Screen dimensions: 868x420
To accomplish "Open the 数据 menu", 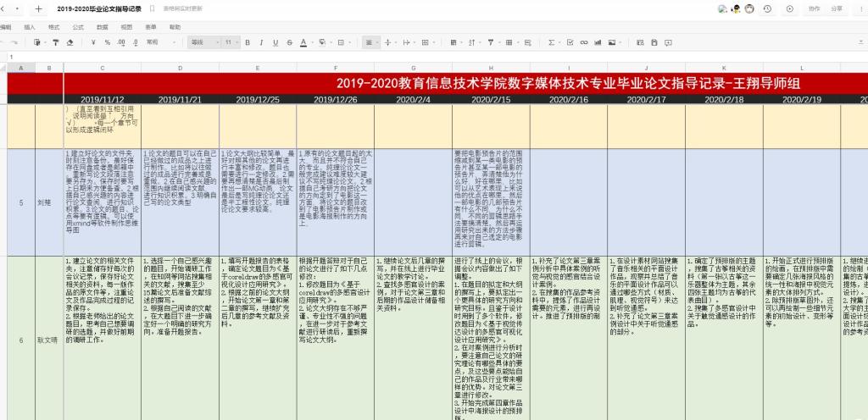I will pos(102,27).
